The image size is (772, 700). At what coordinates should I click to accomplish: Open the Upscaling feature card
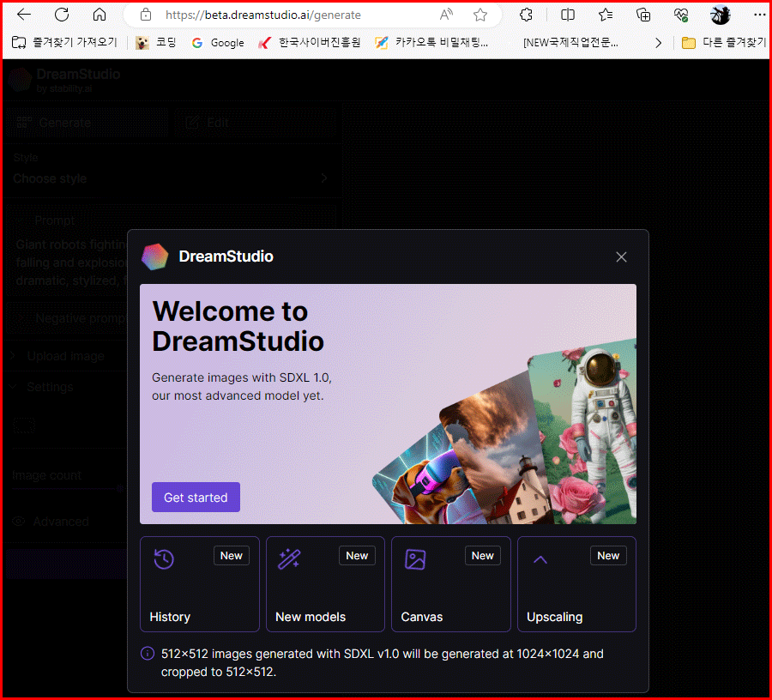[576, 584]
